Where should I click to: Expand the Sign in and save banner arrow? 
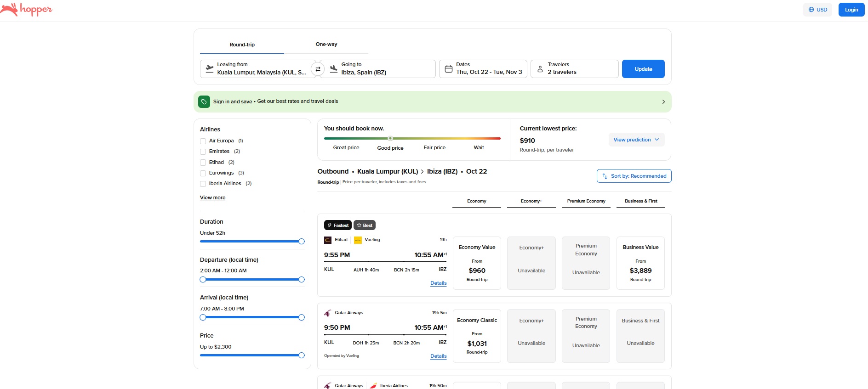click(663, 101)
